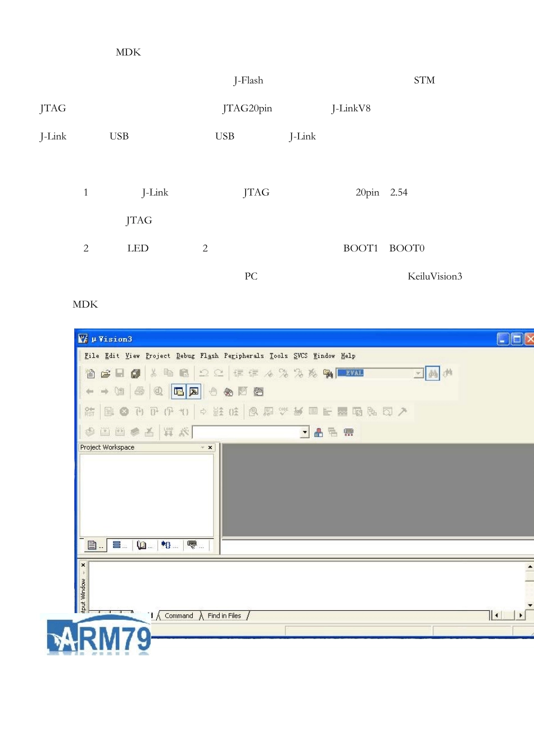Open the SVCS menu
Image resolution: width=534 pixels, height=756 pixels.
[x=300, y=356]
